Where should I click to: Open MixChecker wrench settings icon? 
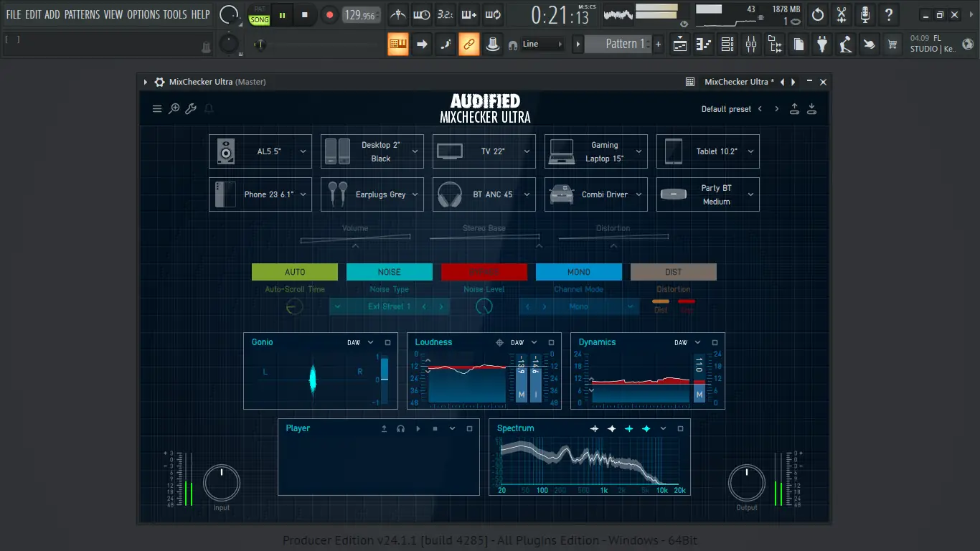click(191, 109)
